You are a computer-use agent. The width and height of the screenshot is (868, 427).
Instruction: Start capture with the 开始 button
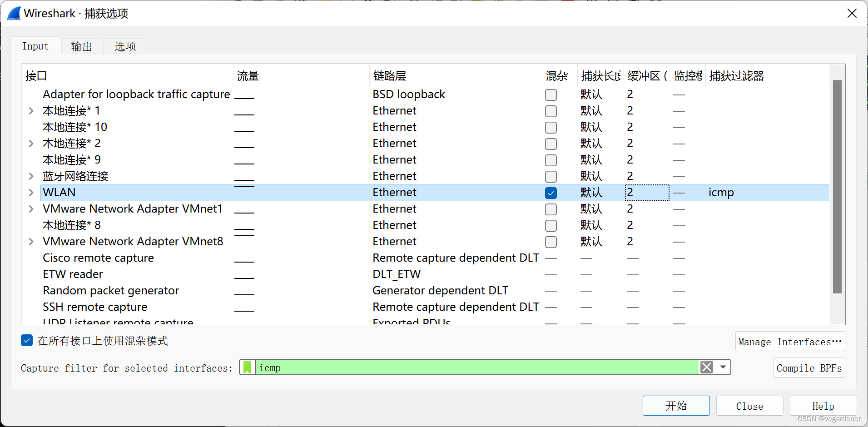tap(676, 406)
